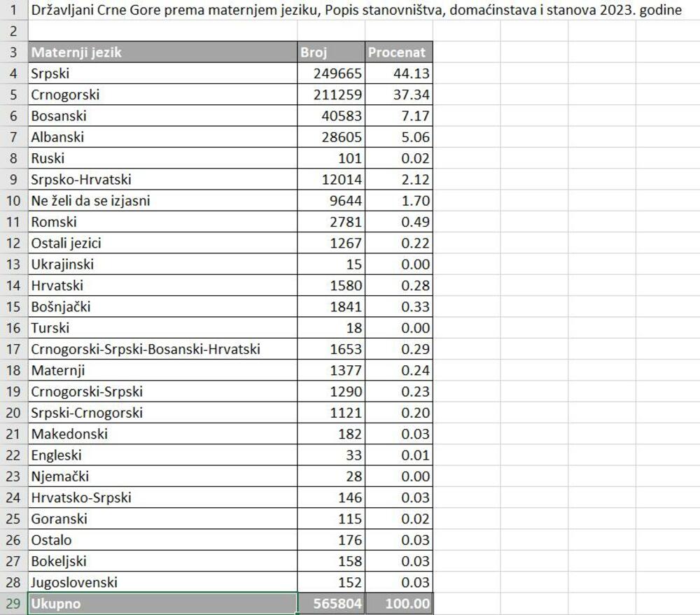Click the 'Maternji jezik' column header cell
Image resolution: width=700 pixels, height=615 pixels.
tap(161, 52)
